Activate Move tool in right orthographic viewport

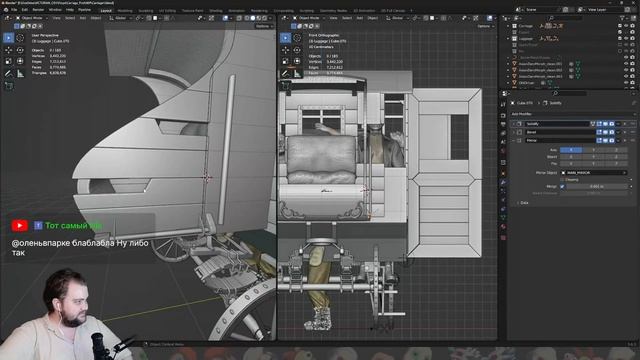285,50
